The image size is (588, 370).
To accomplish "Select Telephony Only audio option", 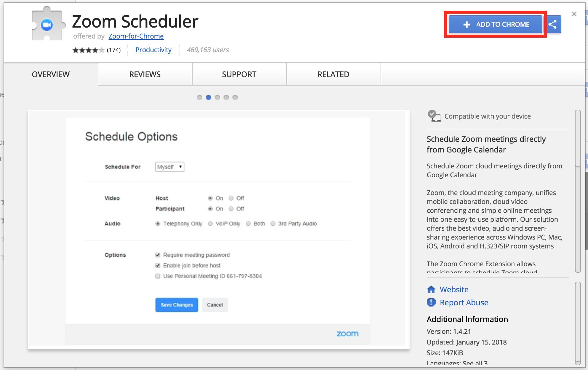I will tap(158, 224).
